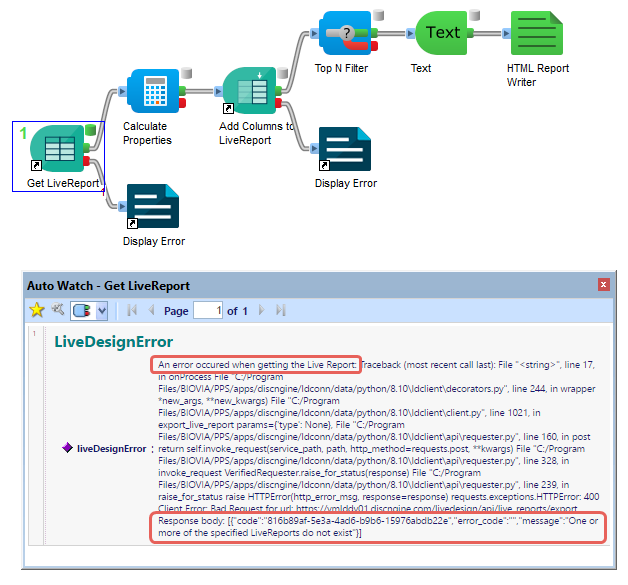This screenshot has height=585, width=628.
Task: Select the Top N Filter component
Action: (345, 33)
